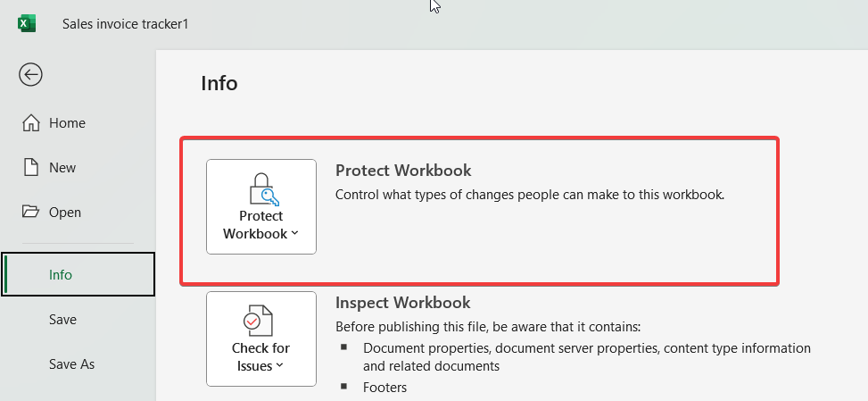
Task: Click the Open folder icon
Action: tap(31, 212)
